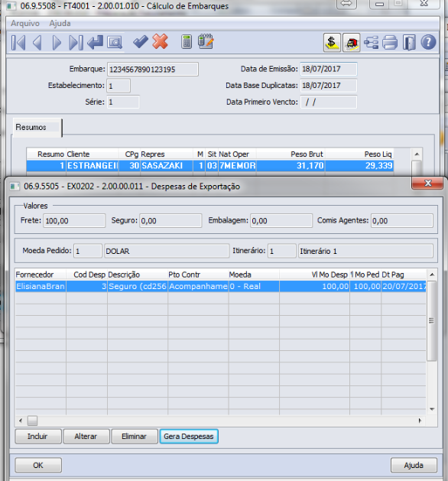Select the ElisianaBran supplier cell
Viewport: 448px width, 481px height.
click(x=41, y=286)
